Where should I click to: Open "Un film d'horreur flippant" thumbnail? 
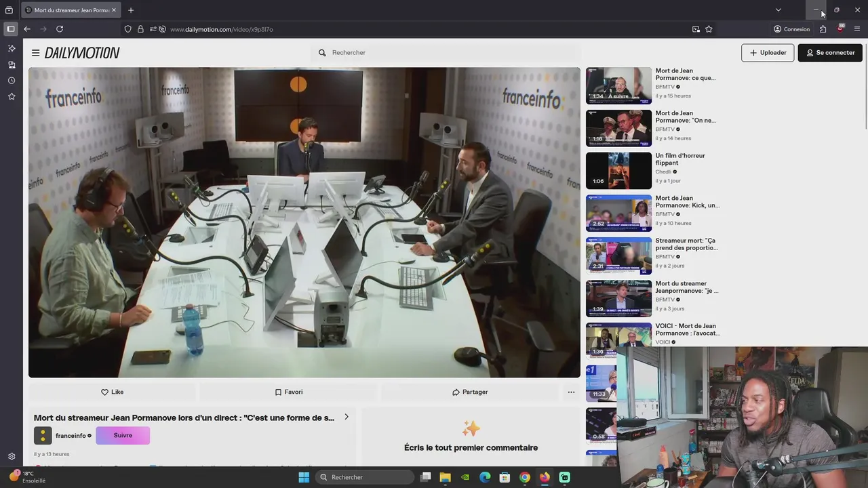pos(618,171)
